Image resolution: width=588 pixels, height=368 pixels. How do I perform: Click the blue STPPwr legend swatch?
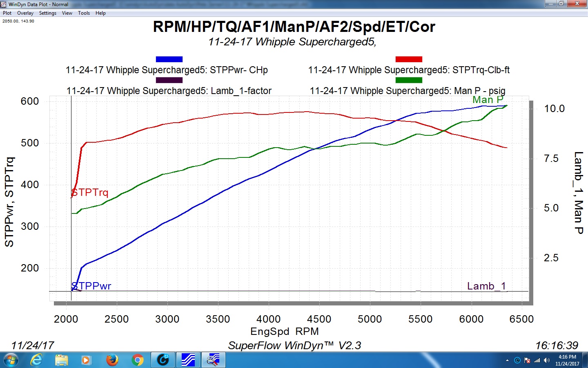pyautogui.click(x=169, y=59)
